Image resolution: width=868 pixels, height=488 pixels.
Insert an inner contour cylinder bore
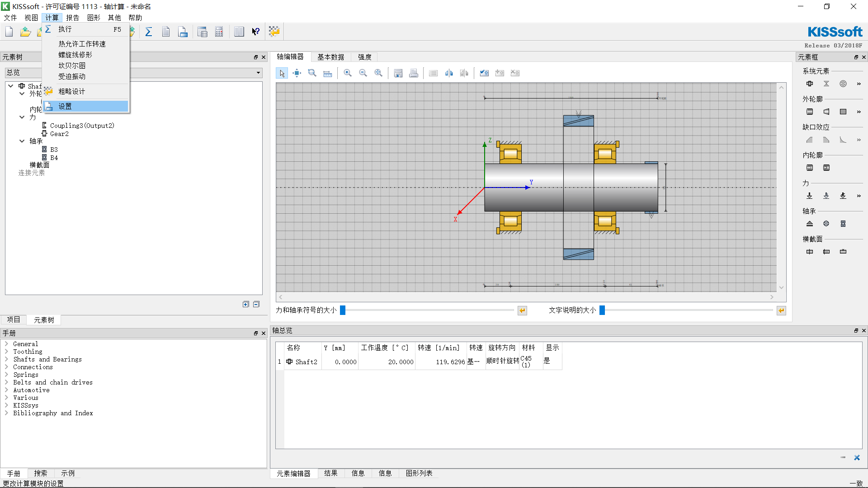click(x=810, y=168)
